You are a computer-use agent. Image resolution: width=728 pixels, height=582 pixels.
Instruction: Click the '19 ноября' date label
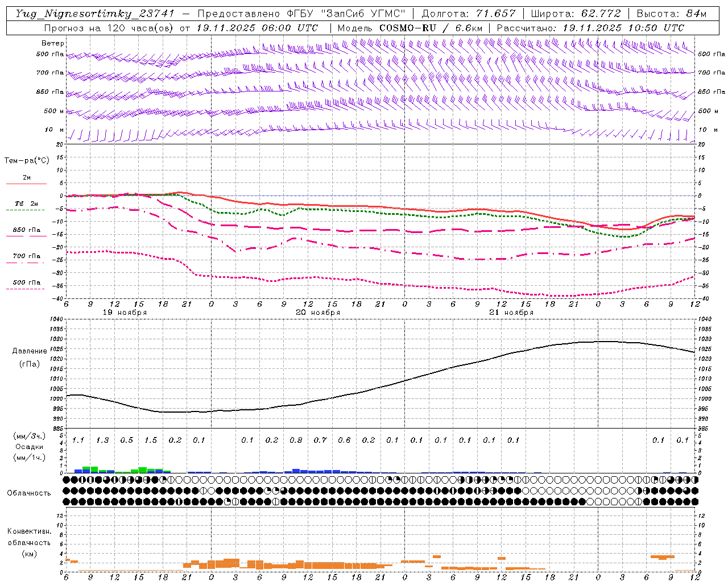pyautogui.click(x=125, y=312)
